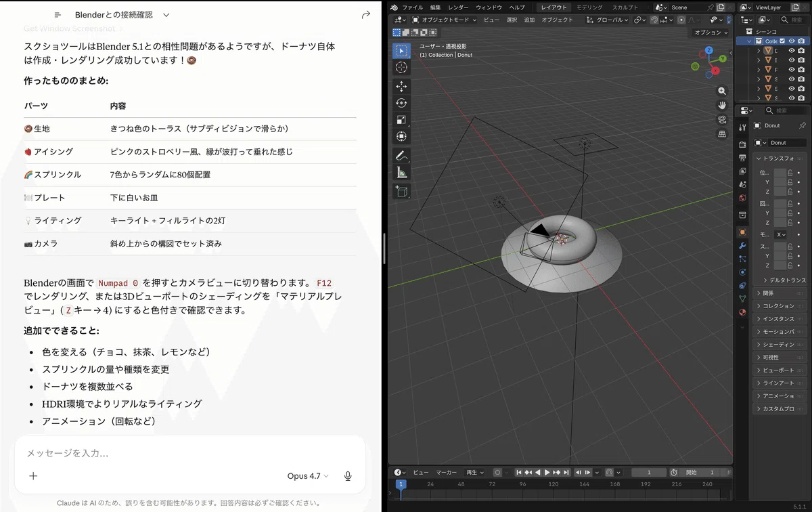Click the current frame number field in the timeline
The image size is (812, 512).
(x=649, y=473)
